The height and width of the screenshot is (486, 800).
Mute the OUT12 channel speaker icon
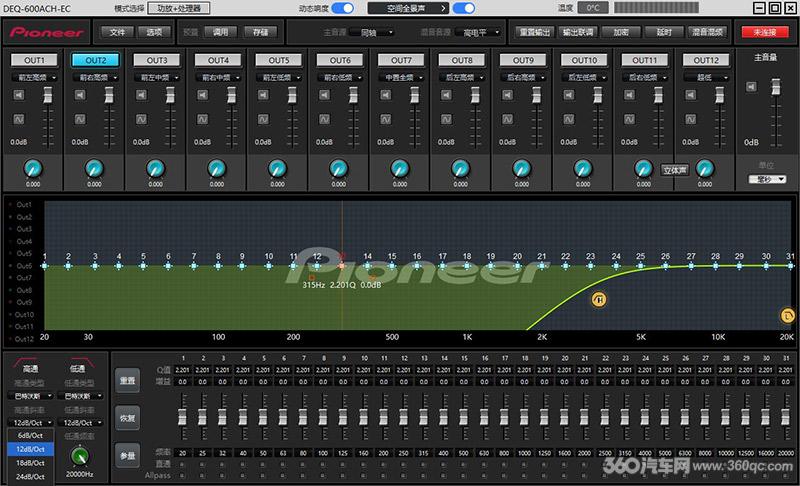coord(690,95)
